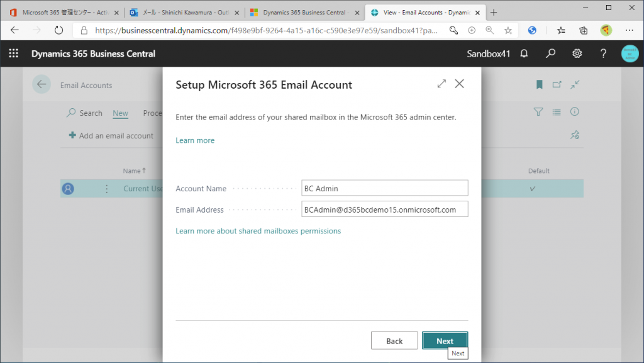This screenshot has width=644, height=363.
Task: Click the Account Name input field
Action: pos(384,188)
